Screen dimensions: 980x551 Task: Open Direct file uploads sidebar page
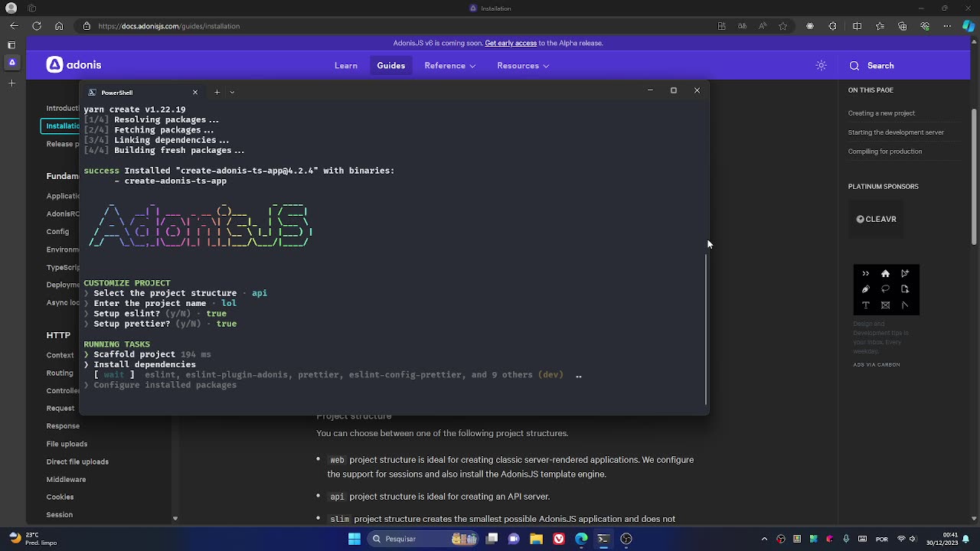(77, 461)
